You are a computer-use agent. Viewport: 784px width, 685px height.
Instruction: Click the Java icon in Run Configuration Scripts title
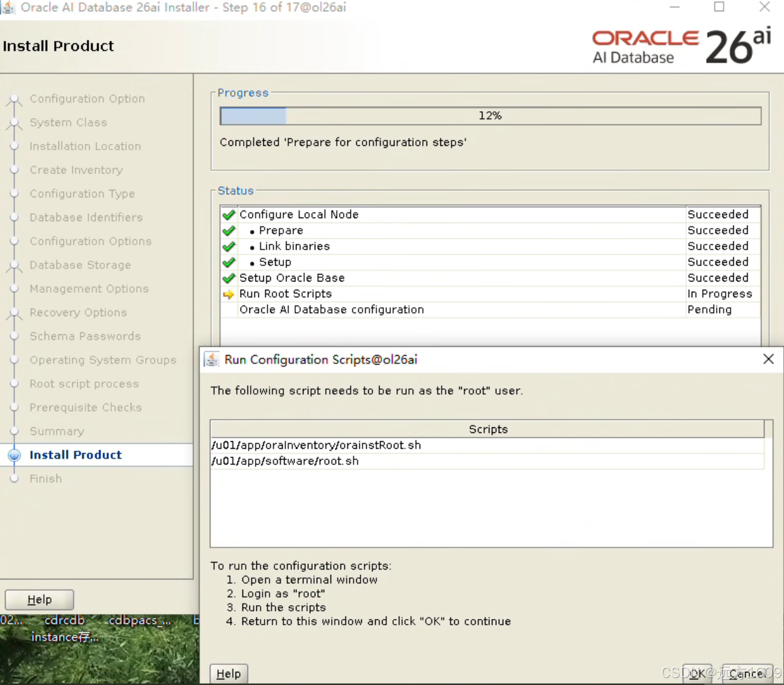click(x=212, y=359)
